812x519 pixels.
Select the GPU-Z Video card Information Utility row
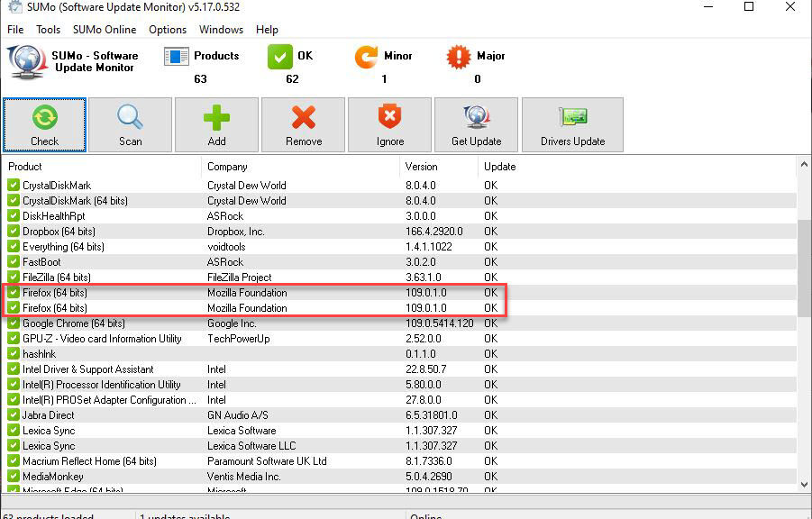399,339
